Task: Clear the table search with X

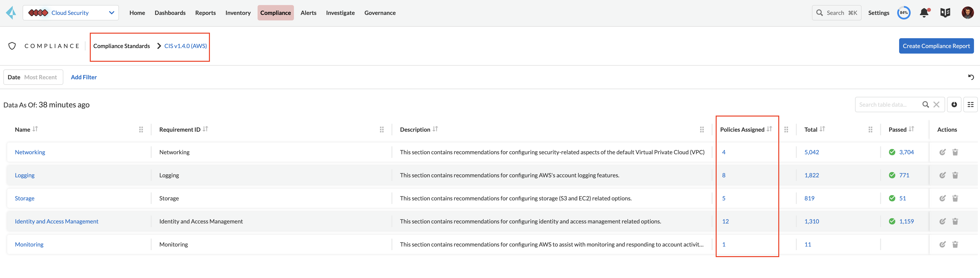Action: tap(936, 105)
